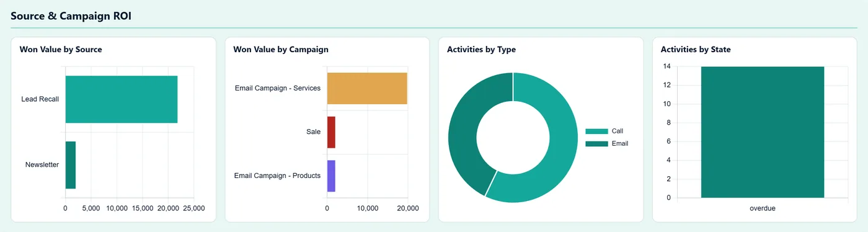Click the 'Activities by Type' title
Screen dimensions: 868x232
pos(481,49)
